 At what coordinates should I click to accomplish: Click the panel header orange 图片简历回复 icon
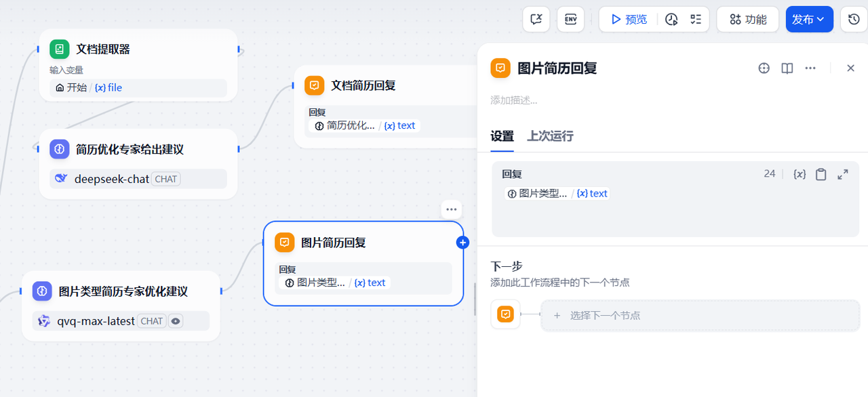500,68
